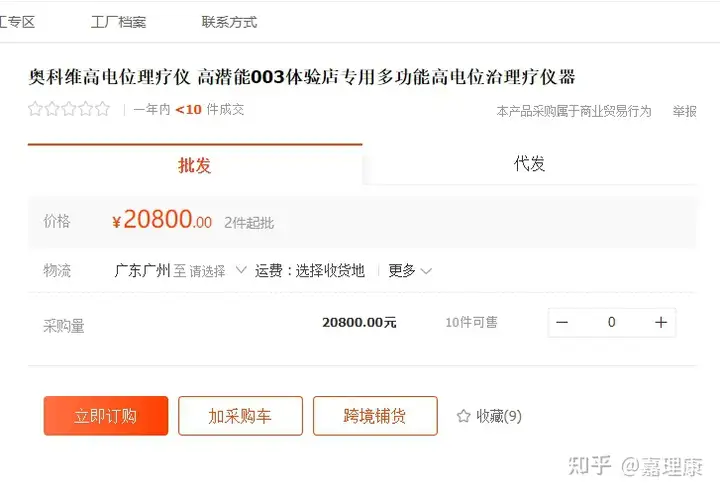Viewport: 720px width, 496px height.
Task: Click the third rating star
Action: [69, 109]
